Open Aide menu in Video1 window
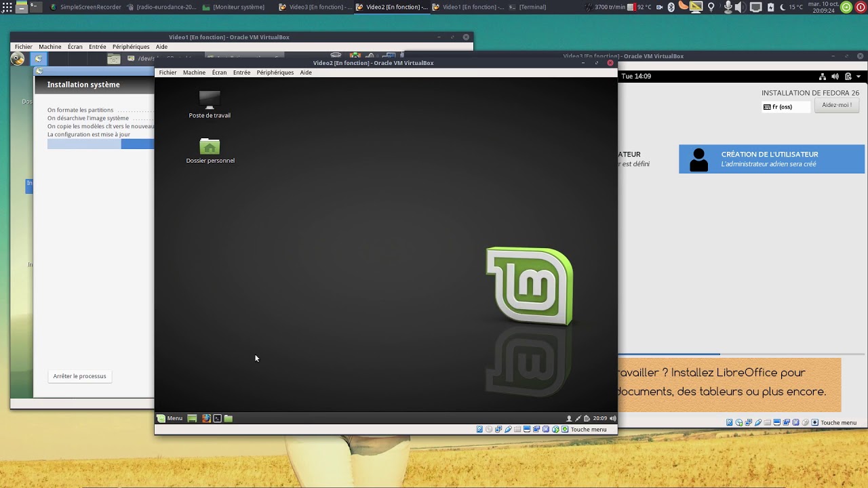Screen dimensions: 868x488 [x=161, y=47]
